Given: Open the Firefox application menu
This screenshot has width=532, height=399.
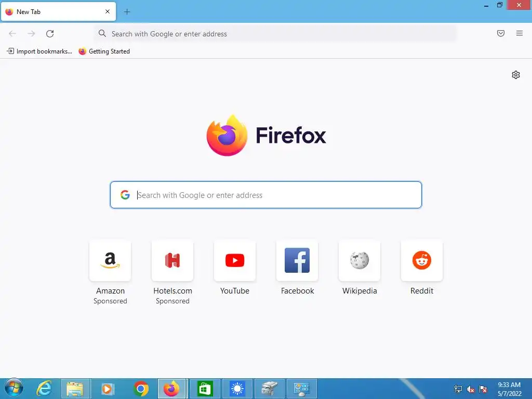Looking at the screenshot, I should pos(520,33).
